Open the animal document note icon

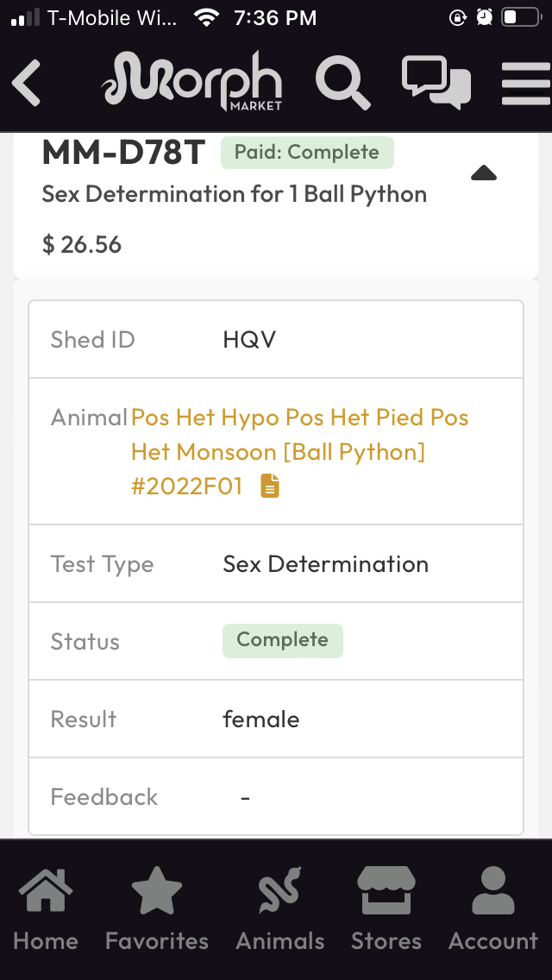[270, 487]
